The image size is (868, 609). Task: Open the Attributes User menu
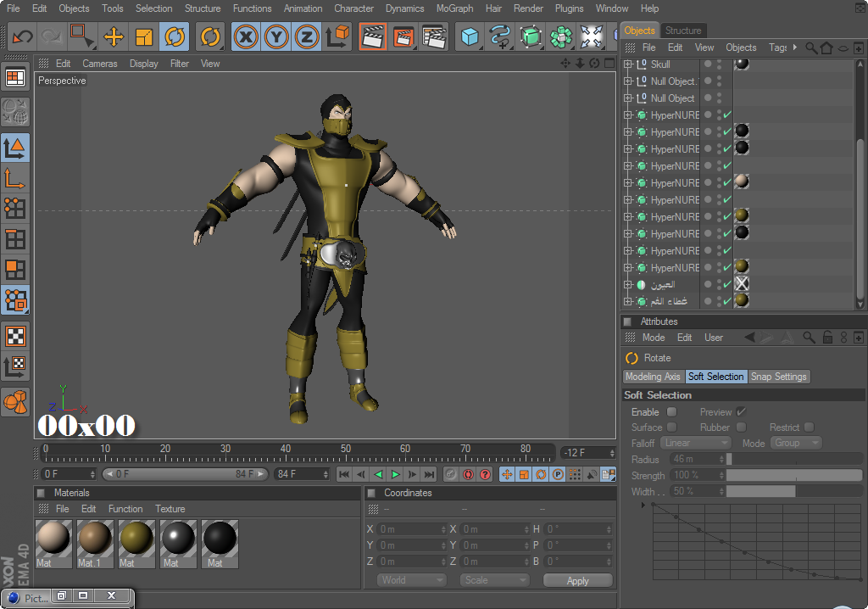coord(714,338)
